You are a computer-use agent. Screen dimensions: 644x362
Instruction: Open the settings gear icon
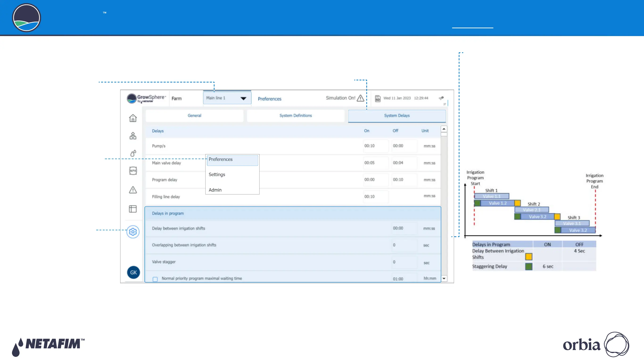pos(133,232)
